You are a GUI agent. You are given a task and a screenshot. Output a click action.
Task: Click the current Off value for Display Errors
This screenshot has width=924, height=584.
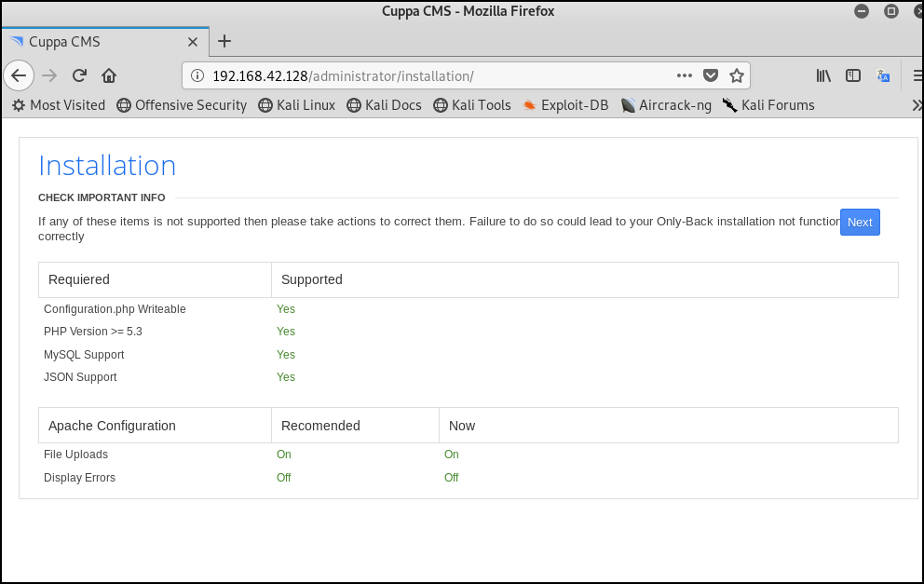(x=452, y=477)
